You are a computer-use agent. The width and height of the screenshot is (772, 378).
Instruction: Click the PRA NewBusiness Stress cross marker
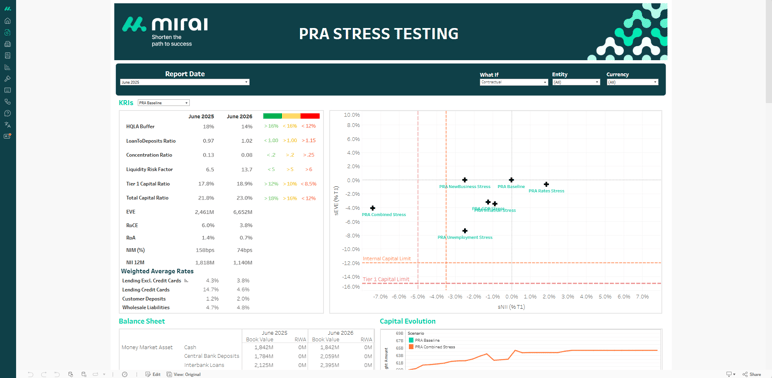click(464, 180)
